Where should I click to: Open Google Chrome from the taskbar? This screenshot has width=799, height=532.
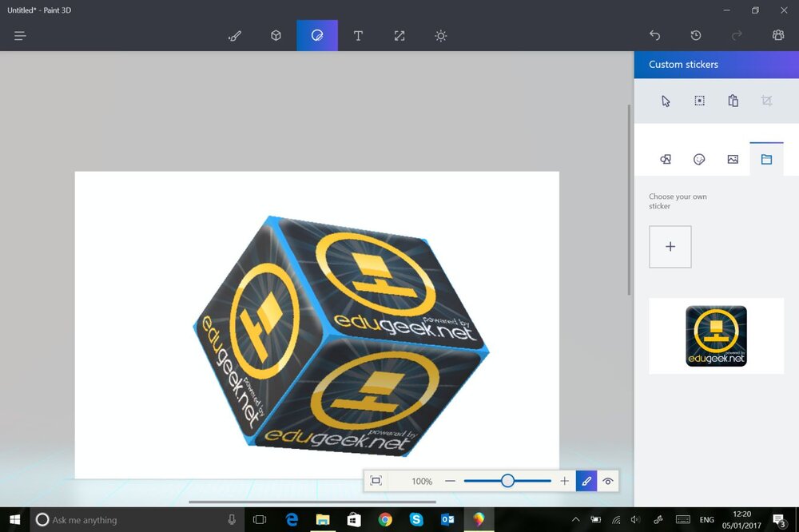[x=385, y=520]
